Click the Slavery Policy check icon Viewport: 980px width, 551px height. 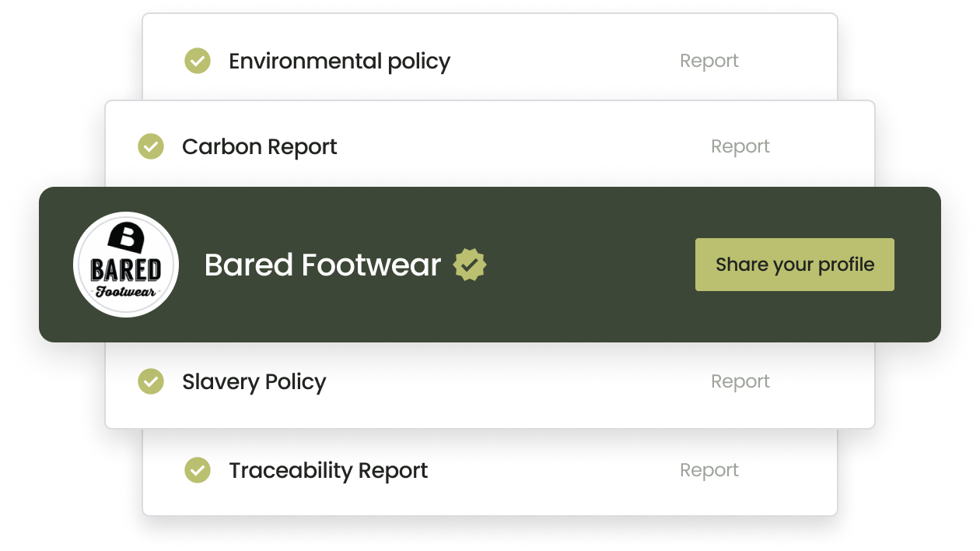pyautogui.click(x=151, y=381)
